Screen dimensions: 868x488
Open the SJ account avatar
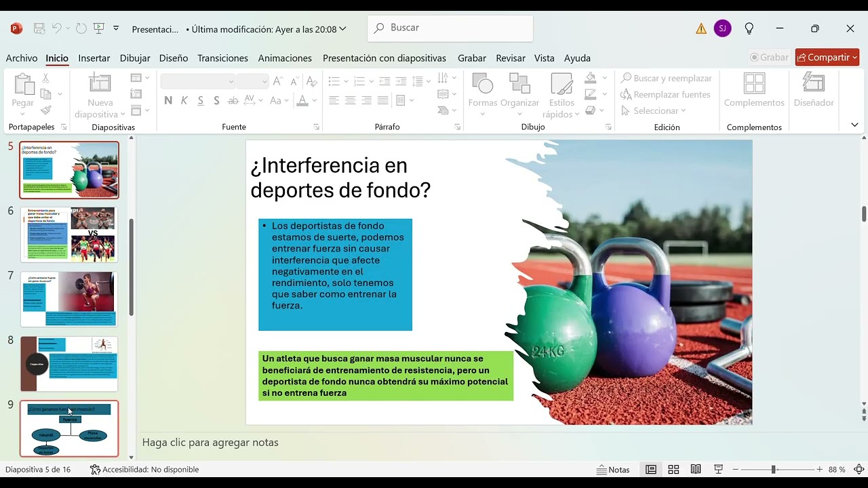pyautogui.click(x=723, y=28)
